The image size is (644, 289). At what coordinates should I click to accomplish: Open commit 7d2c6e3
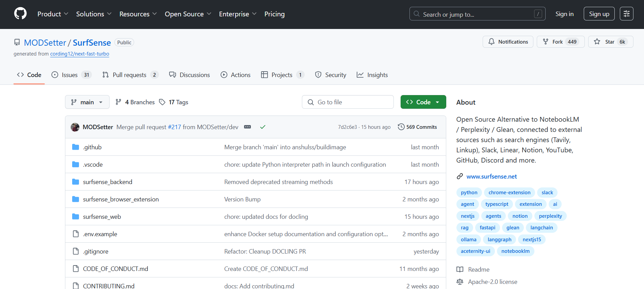(348, 127)
